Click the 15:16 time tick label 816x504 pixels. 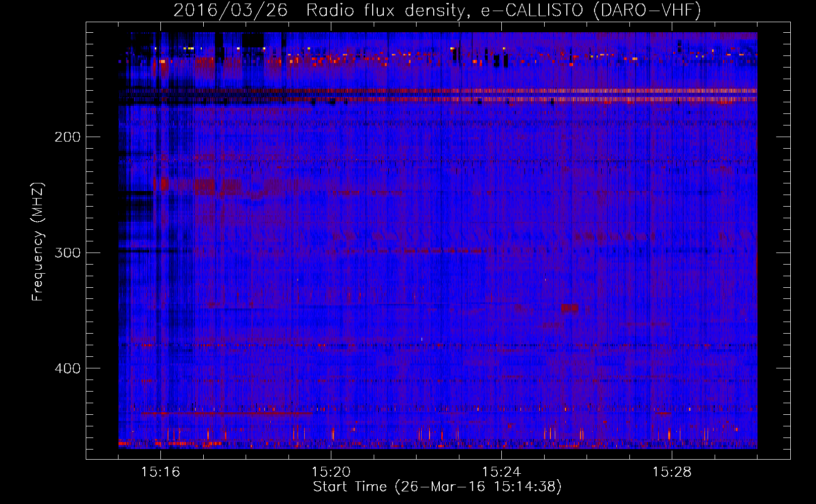pos(160,472)
